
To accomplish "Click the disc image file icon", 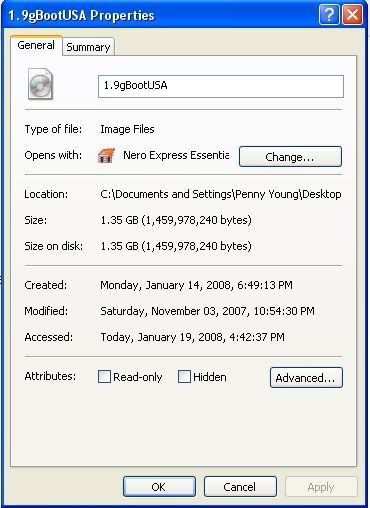I will click(x=40, y=84).
